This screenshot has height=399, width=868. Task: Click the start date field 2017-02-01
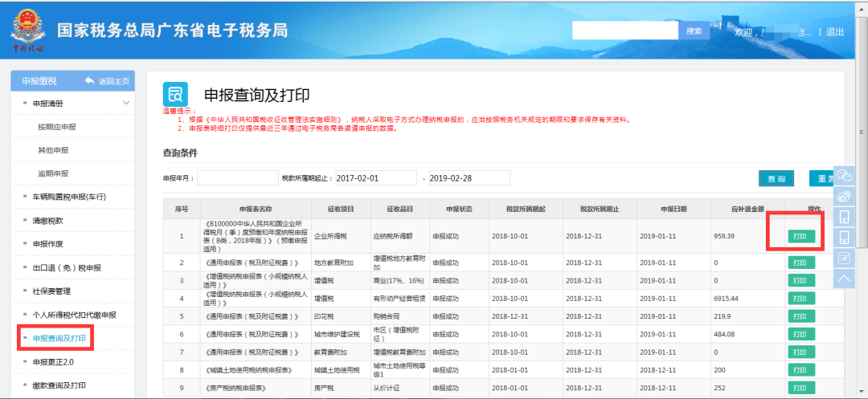376,178
